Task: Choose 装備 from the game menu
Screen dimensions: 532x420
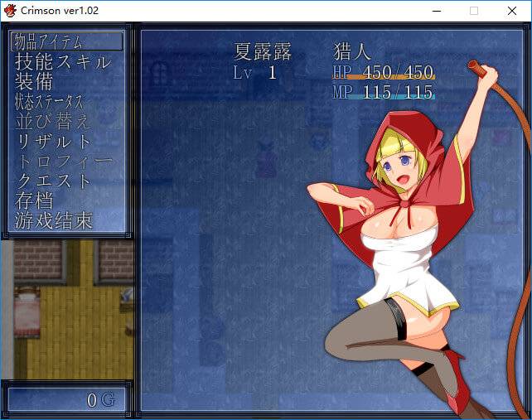Action: click(x=34, y=81)
